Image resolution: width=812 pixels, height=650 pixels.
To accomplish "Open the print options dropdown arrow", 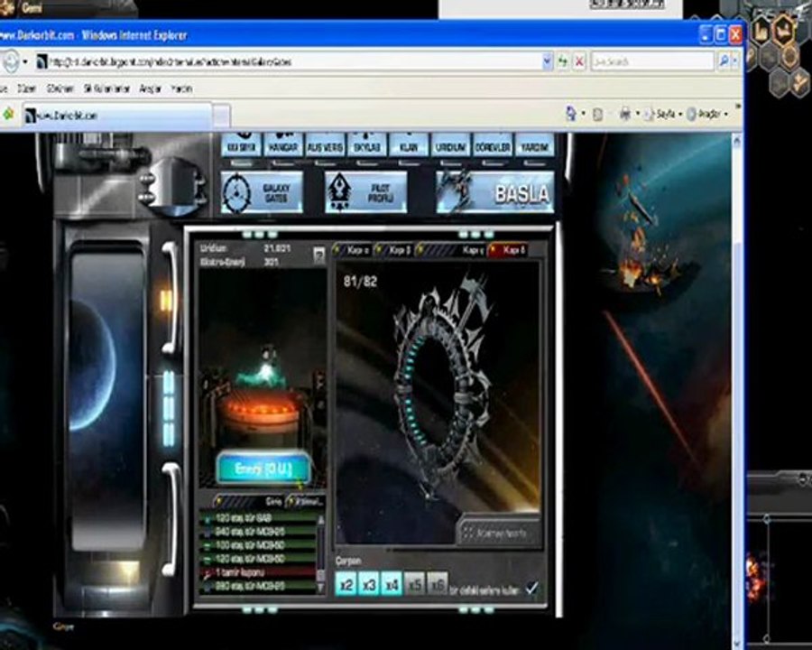I will (637, 114).
